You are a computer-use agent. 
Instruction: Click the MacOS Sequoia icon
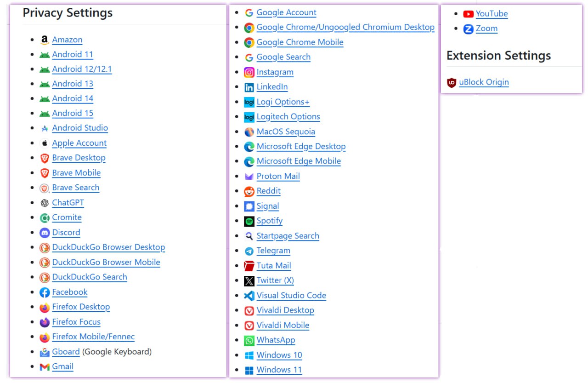(249, 132)
